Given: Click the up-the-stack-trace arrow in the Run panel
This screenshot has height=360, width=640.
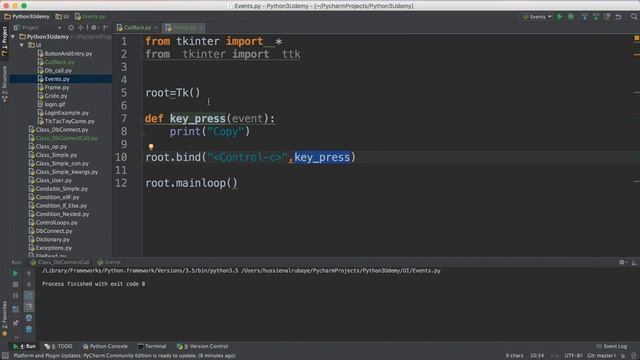Looking at the screenshot, I should pyautogui.click(x=29, y=273).
